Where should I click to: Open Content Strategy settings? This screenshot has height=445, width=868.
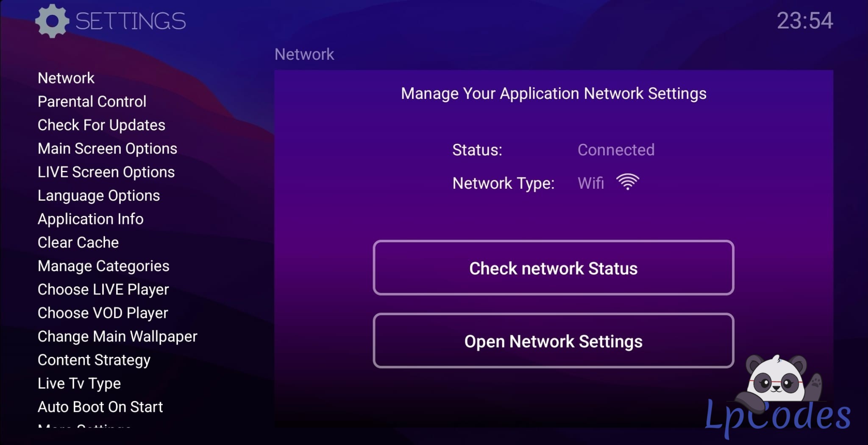pyautogui.click(x=94, y=360)
